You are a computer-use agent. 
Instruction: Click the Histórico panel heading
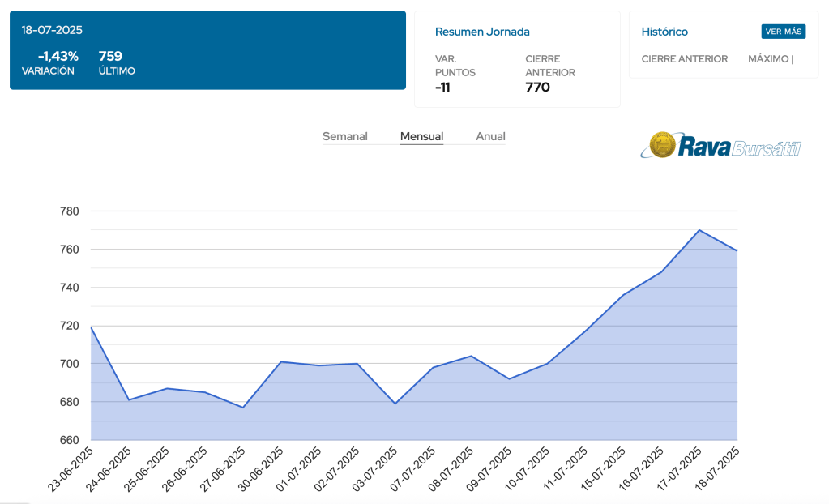coord(664,32)
